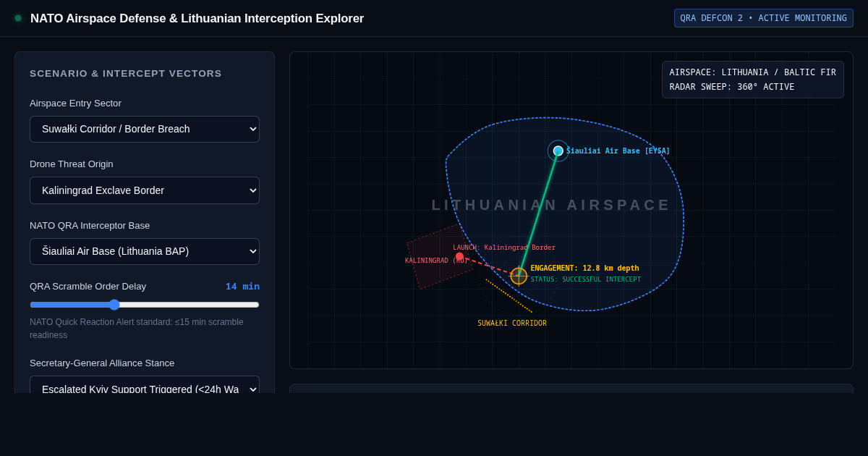Image resolution: width=868 pixels, height=456 pixels.
Task: Open the Drone Threat Origin dropdown
Action: pos(145,190)
